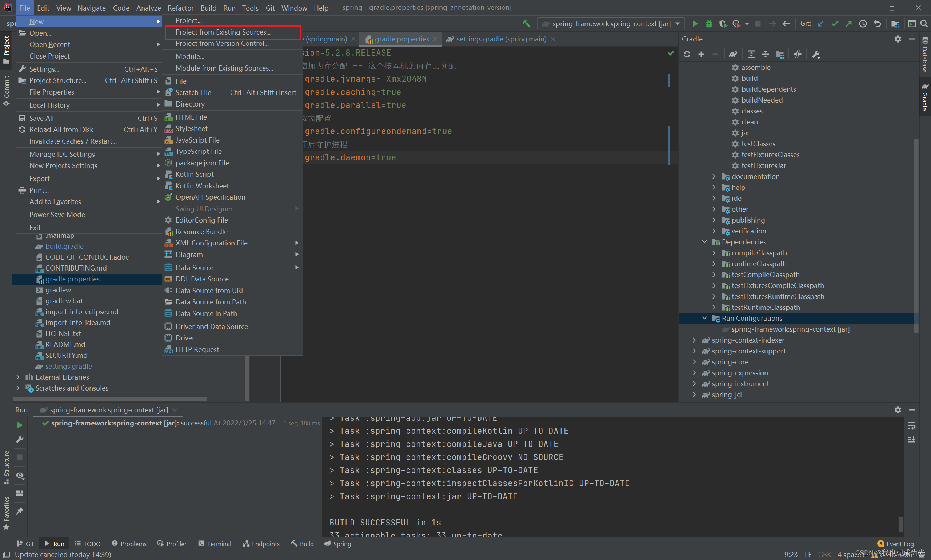
Task: Click the Reload All Gradle Projects icon
Action: [x=687, y=54]
